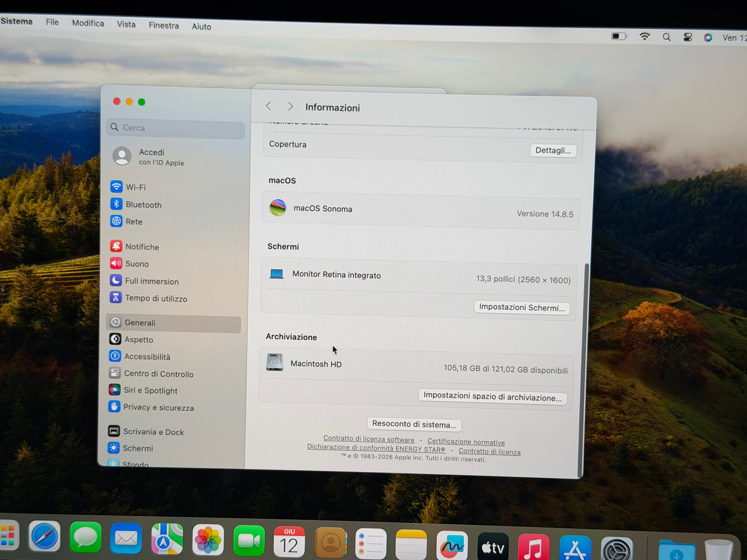Open Safari from the Dock
The image size is (747, 560).
[x=44, y=536]
